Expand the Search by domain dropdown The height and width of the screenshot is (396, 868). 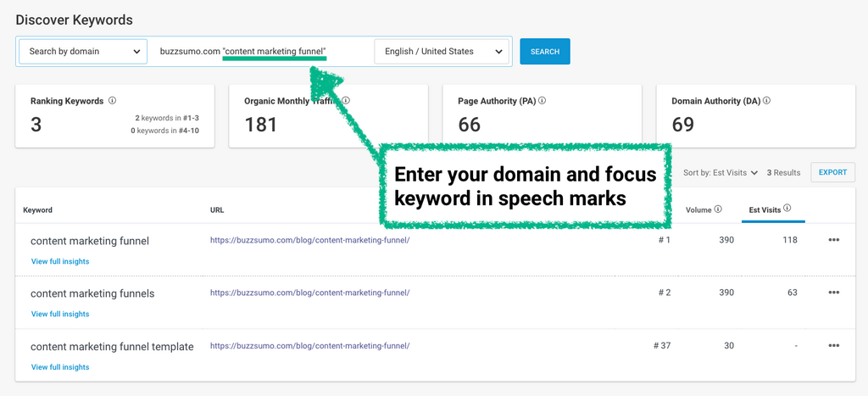[83, 52]
